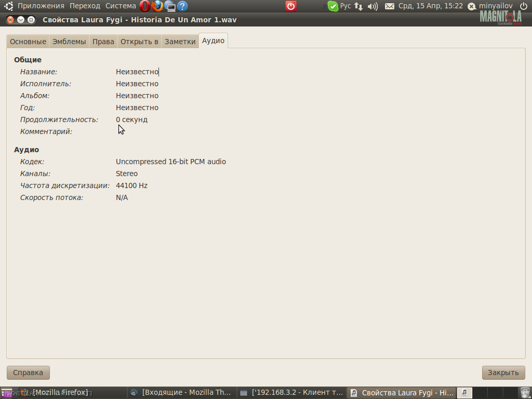Screen dimensions: 532x399
Task: Open the volume speaker indicator
Action: (x=373, y=6)
